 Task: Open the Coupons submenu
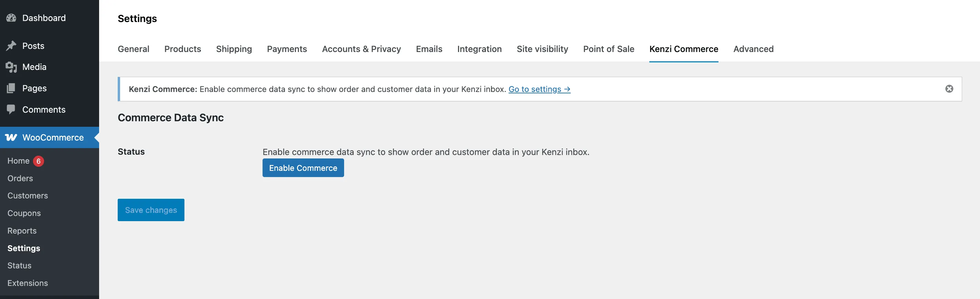24,213
